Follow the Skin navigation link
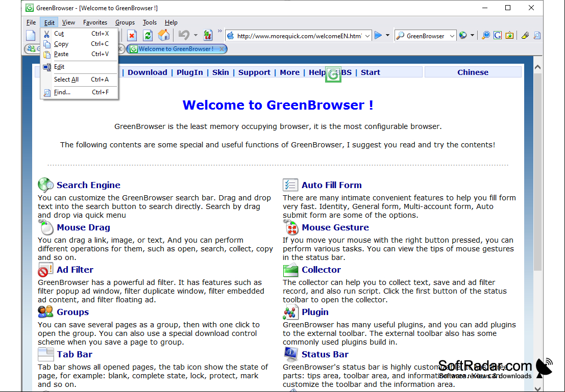This screenshot has width=565, height=392. click(220, 72)
